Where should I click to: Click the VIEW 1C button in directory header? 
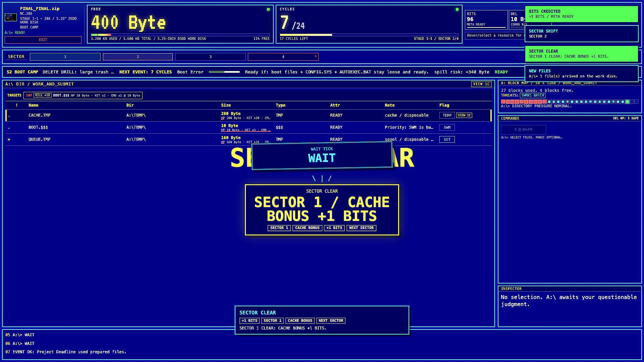pos(481,84)
